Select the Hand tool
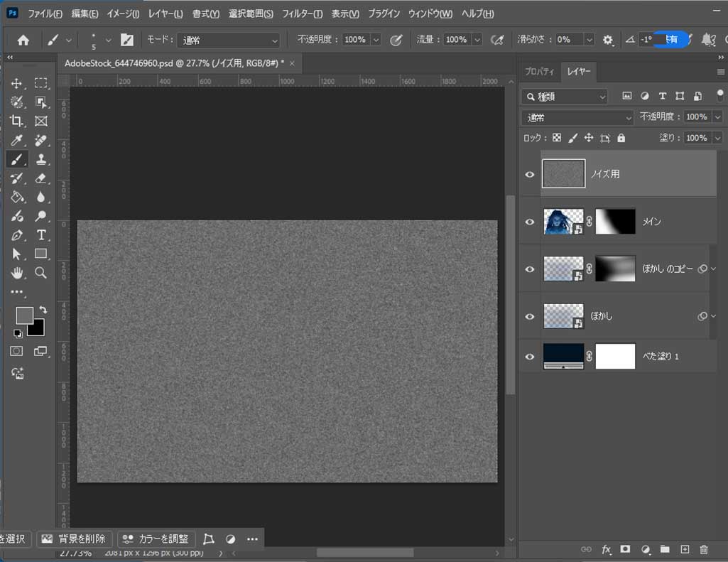728x562 pixels. [17, 273]
